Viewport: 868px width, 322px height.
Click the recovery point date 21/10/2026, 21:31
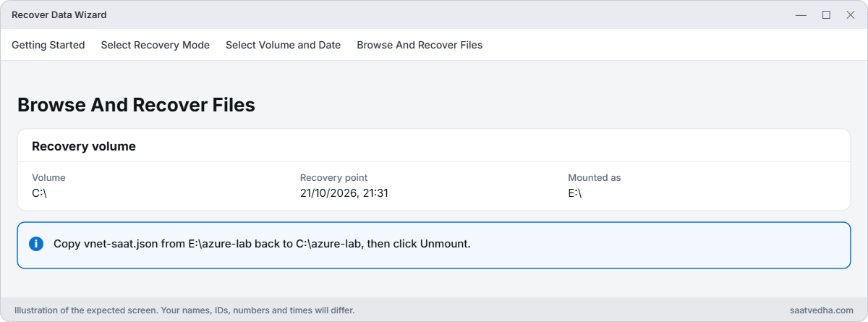point(345,193)
